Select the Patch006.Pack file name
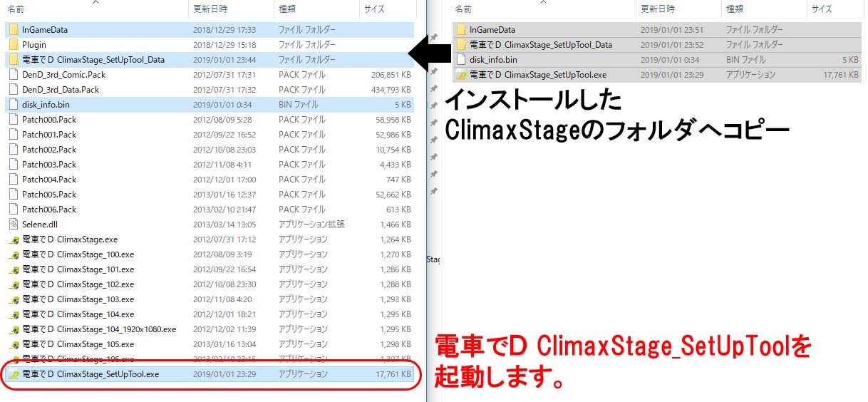The image size is (868, 402). point(49,210)
